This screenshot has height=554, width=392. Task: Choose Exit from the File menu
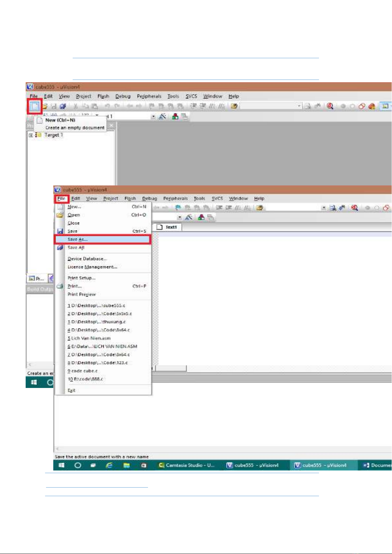pos(103,391)
